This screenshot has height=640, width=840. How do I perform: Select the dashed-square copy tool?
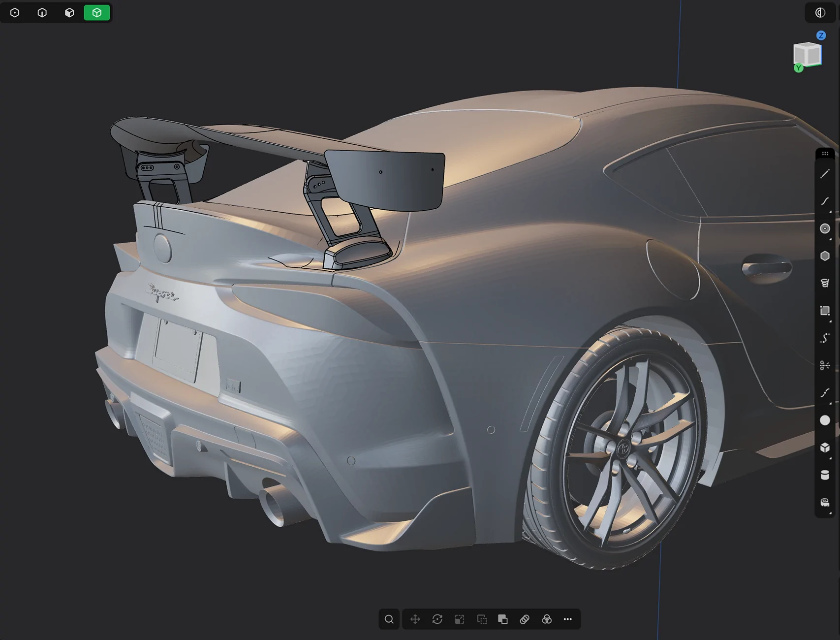click(x=482, y=619)
